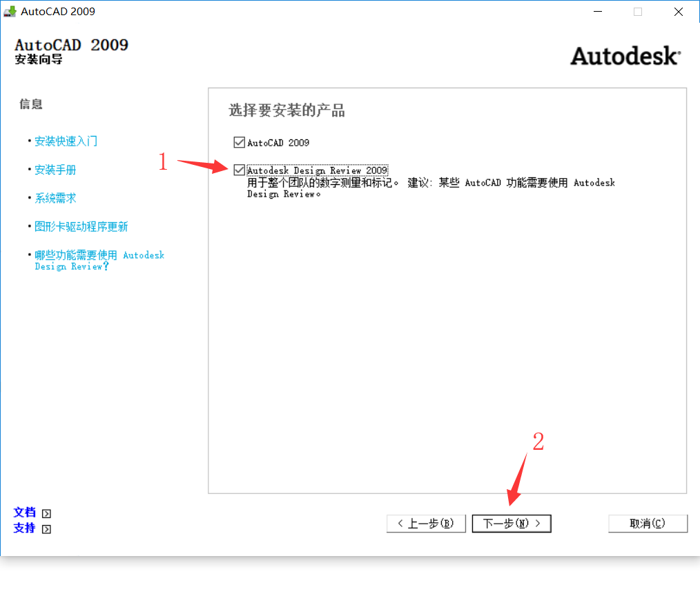700x594 pixels.
Task: Minimize the AutoCAD 2009 installer window
Action: (596, 11)
